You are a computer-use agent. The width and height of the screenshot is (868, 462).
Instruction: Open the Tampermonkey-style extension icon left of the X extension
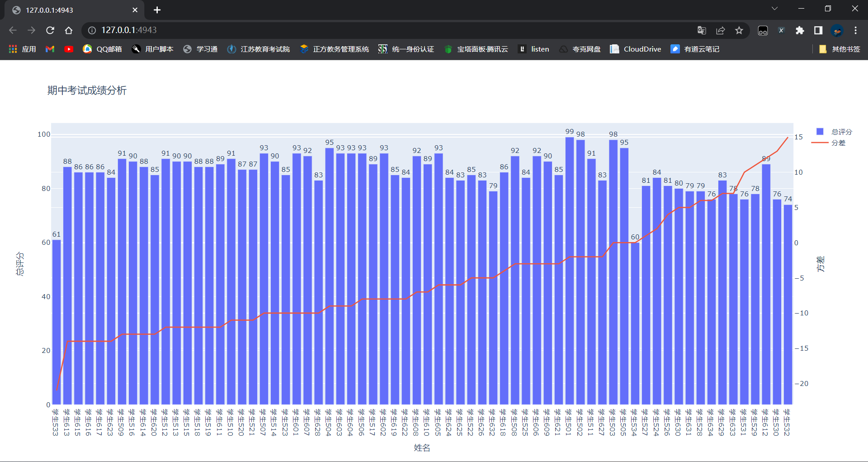click(x=763, y=30)
